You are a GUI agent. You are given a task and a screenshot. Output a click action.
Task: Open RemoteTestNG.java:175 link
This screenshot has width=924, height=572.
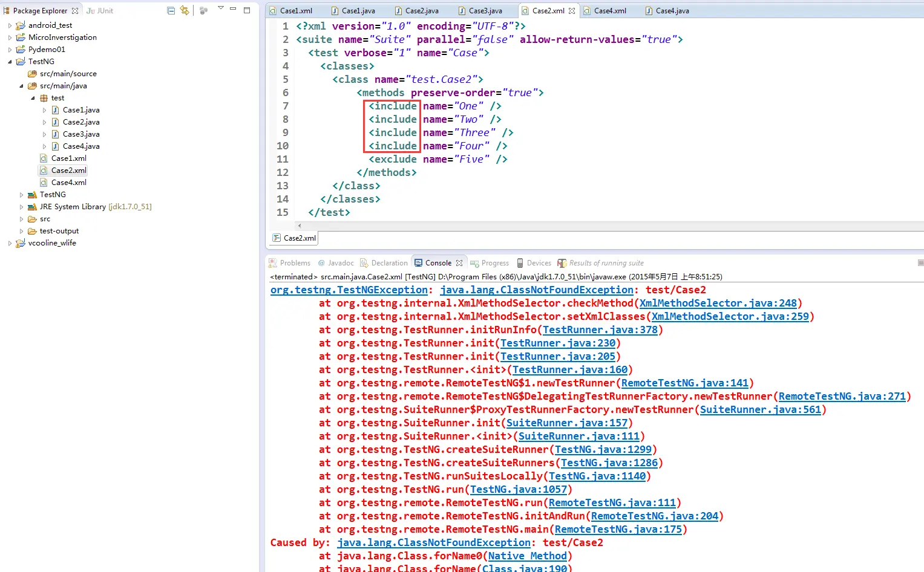pos(618,530)
